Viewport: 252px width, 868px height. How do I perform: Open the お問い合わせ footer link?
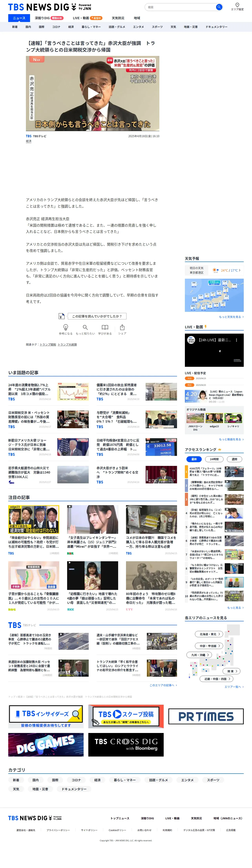144,830
